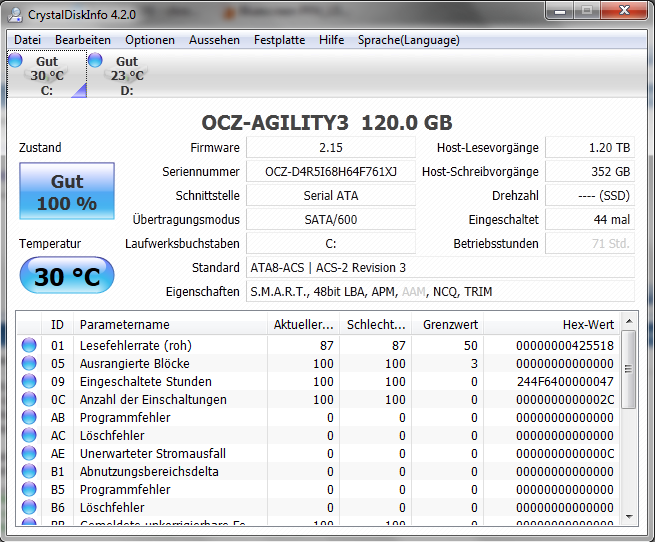Select the Ausrangierte Blöcke parameter text
This screenshot has width=655, height=542.
[x=135, y=364]
